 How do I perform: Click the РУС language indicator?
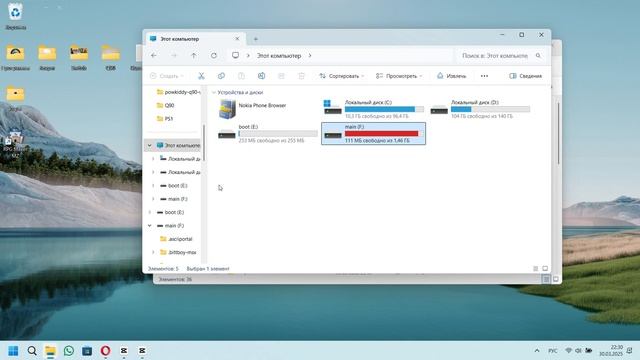point(553,351)
